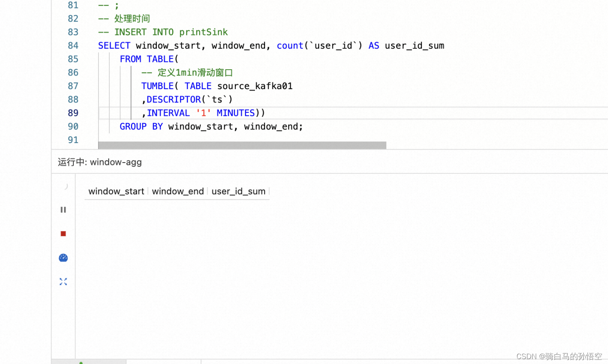608x364 pixels.
Task: Click line number 89 in gutter
Action: (73, 113)
